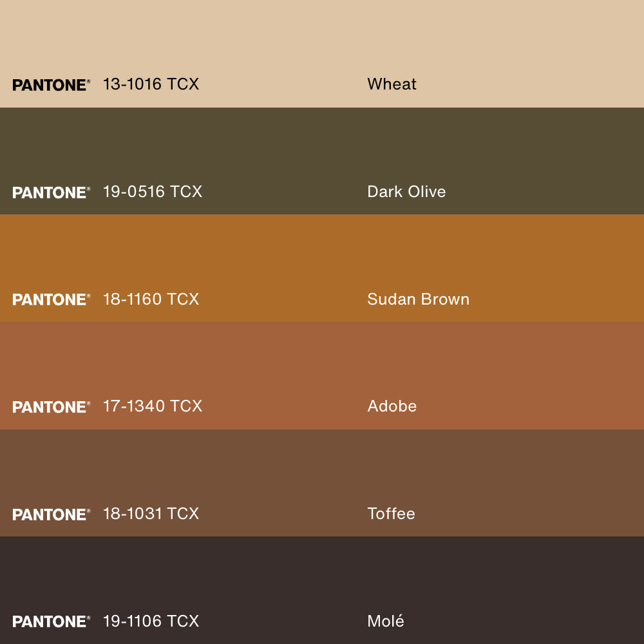Select the 19-1106 TCX color code
644x644 pixels.
pos(151,621)
